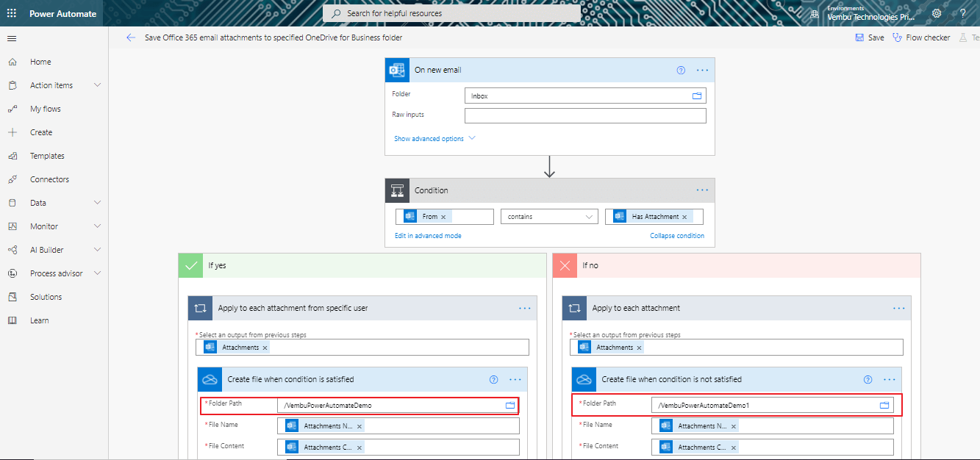Screen dimensions: 980x460
Task: Click the Action items clipboard icon
Action: click(x=12, y=85)
